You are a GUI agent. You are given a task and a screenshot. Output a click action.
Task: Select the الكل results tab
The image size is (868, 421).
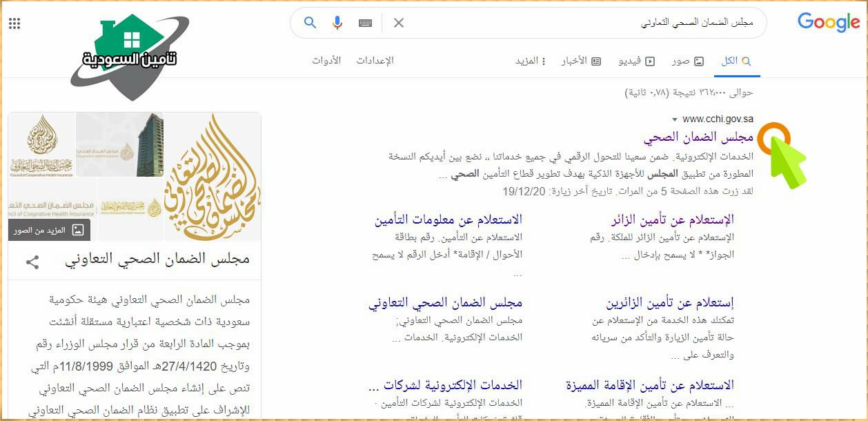click(736, 61)
